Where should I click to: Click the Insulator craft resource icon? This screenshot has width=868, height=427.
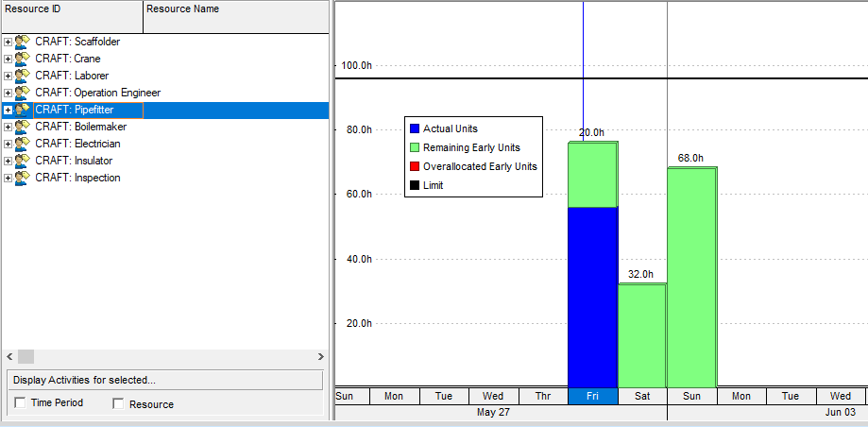pyautogui.click(x=23, y=161)
